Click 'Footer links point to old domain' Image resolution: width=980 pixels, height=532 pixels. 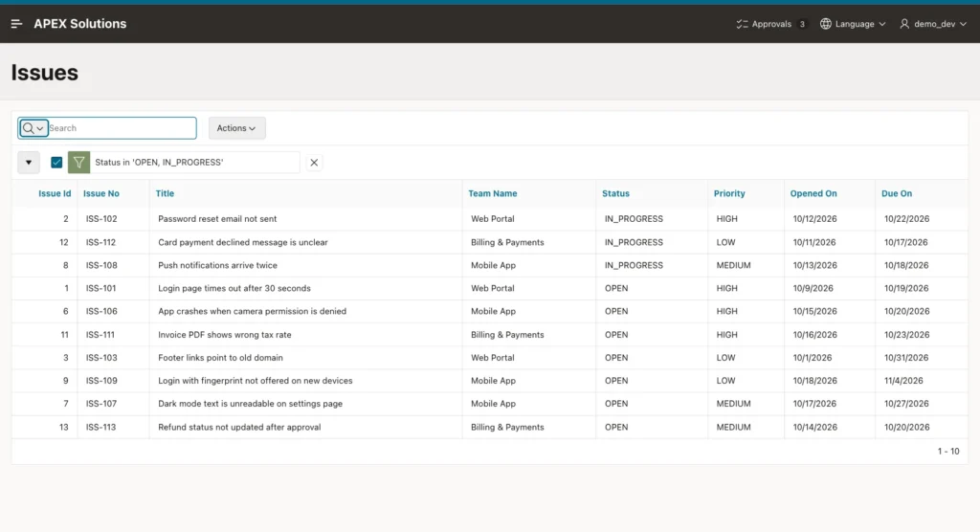[x=221, y=358]
